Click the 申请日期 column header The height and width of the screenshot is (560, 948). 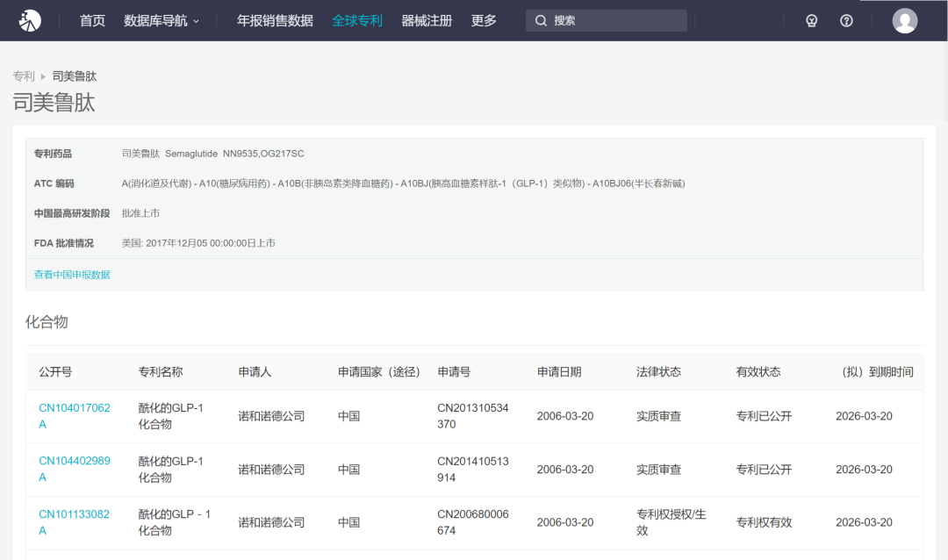point(559,372)
